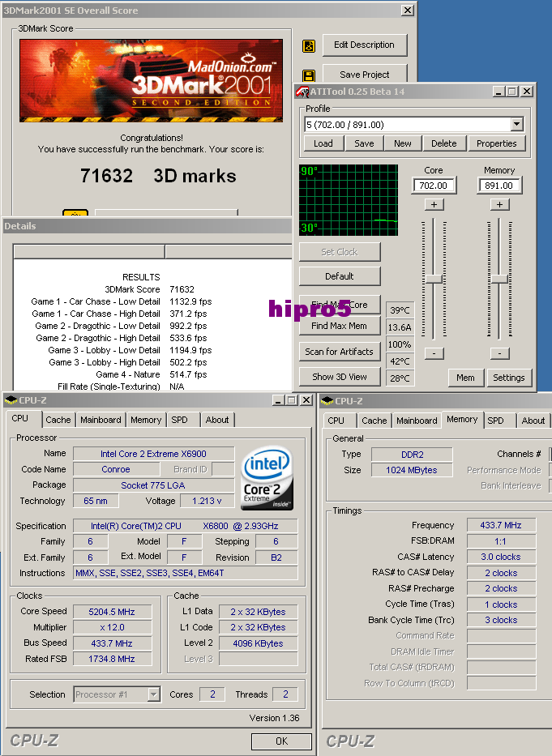Click the Core Speed value 5204.5 MHz
Viewport: 552px width, 756px height.
(112, 611)
